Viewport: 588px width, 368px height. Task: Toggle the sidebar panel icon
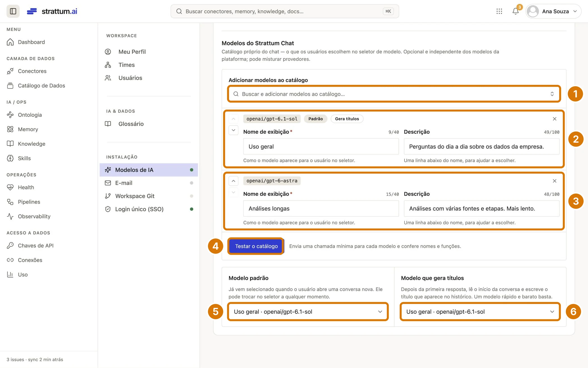(x=13, y=11)
